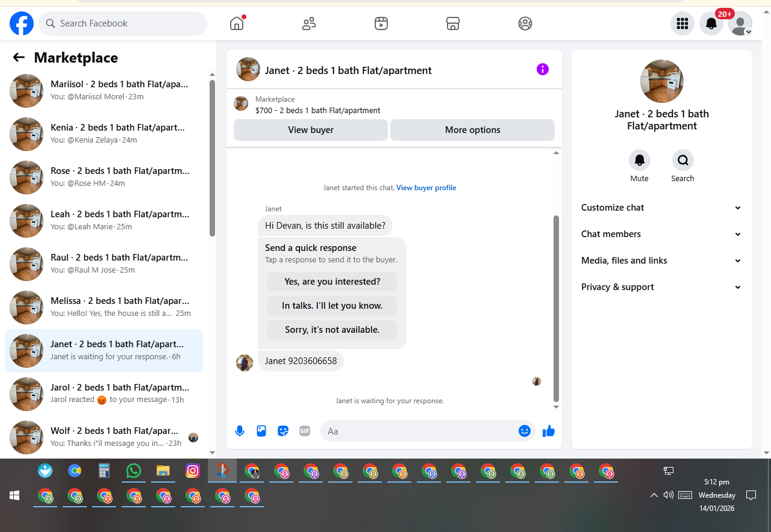Expand the Chat members section
771x532 pixels.
(x=661, y=234)
